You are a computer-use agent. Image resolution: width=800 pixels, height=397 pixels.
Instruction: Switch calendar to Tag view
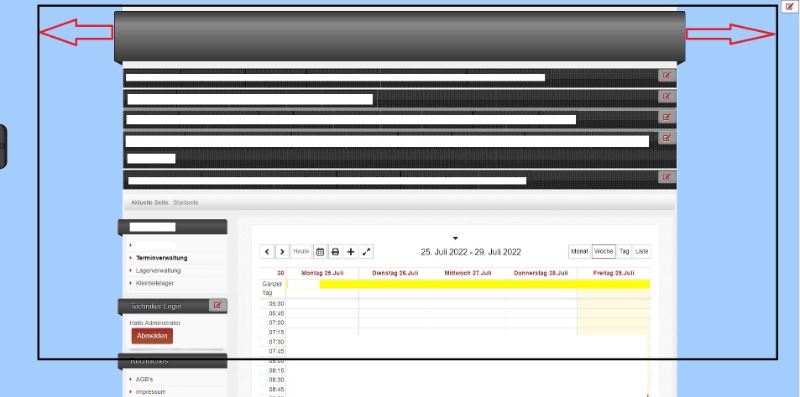tap(624, 252)
